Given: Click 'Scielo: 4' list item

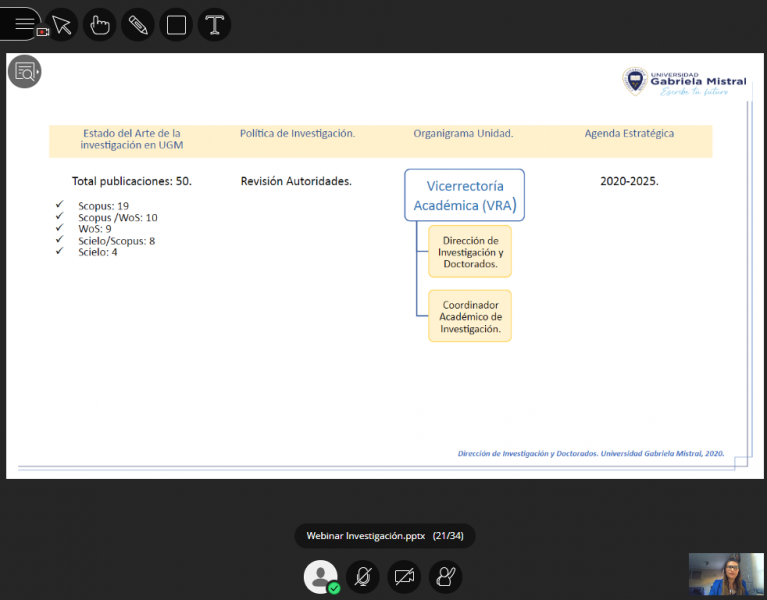Looking at the screenshot, I should [x=98, y=252].
